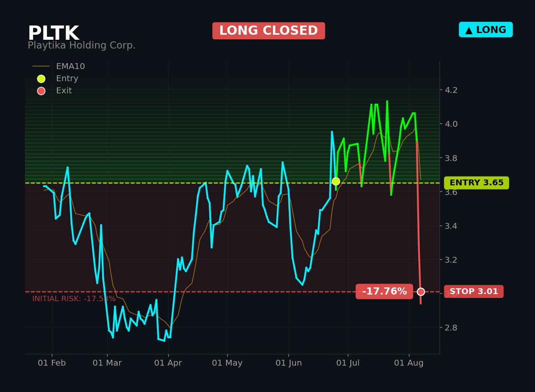
Task: Click the 2.8 price axis value
Action: [451, 328]
